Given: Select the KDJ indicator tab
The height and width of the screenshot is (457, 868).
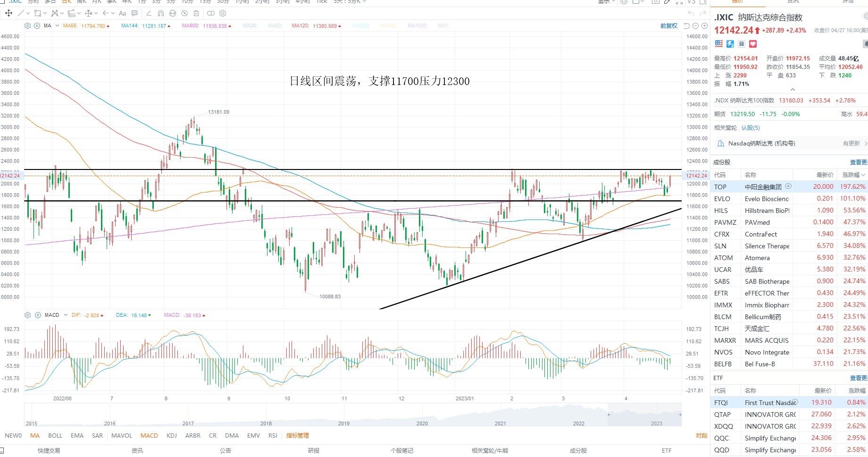Looking at the screenshot, I should point(172,436).
